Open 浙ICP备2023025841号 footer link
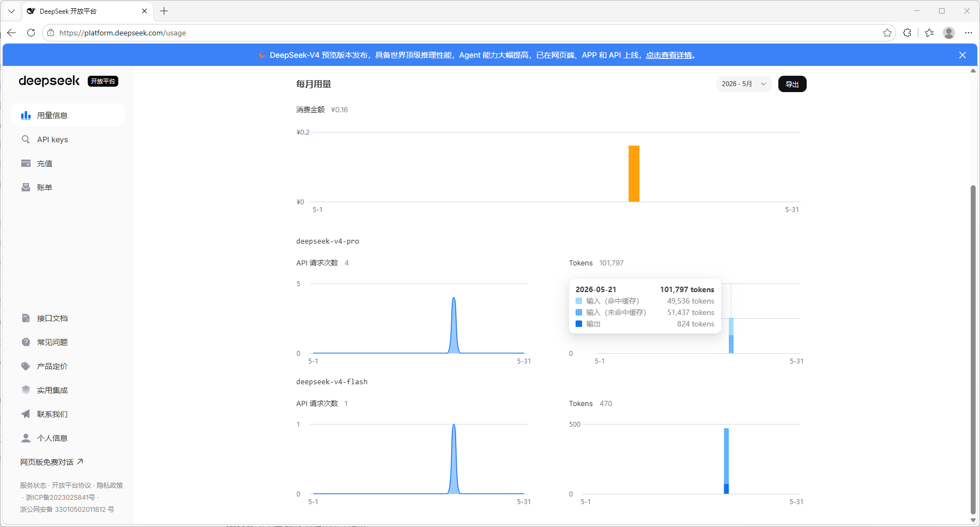The image size is (980, 527). (x=61, y=498)
